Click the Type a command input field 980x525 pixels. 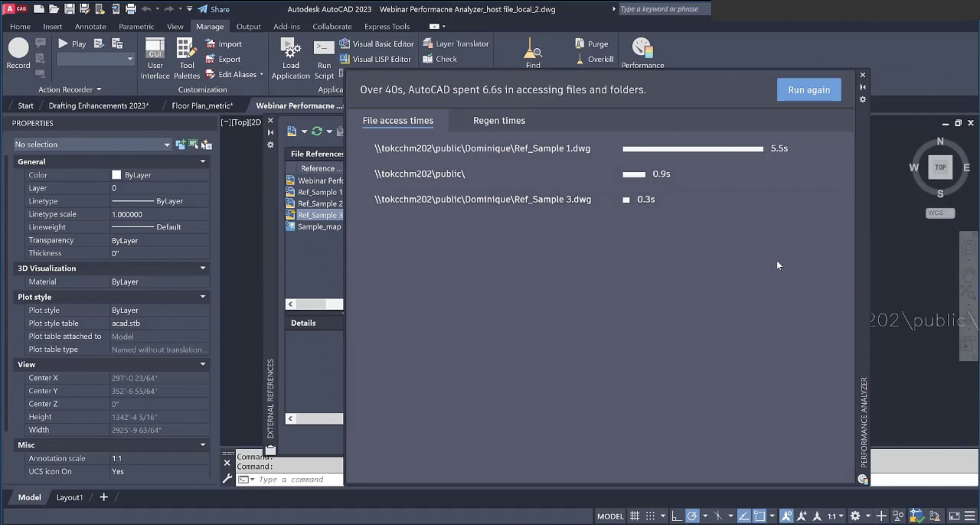tap(291, 480)
